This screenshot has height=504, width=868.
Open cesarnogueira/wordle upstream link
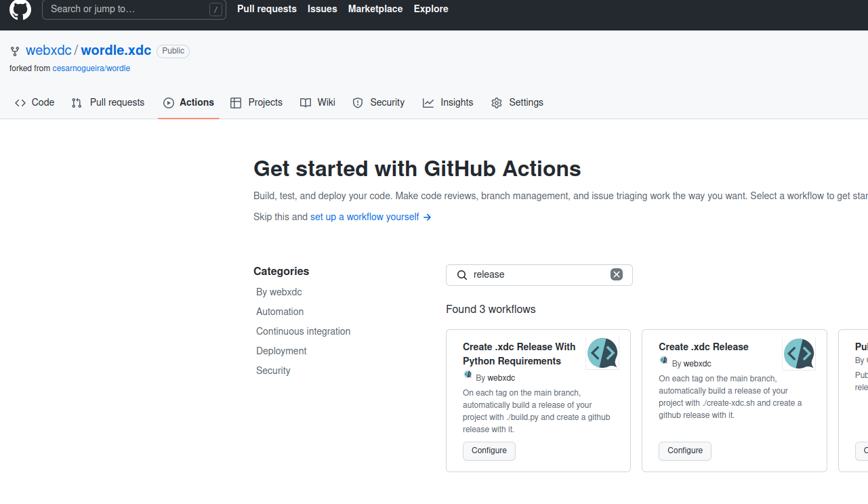tap(91, 68)
